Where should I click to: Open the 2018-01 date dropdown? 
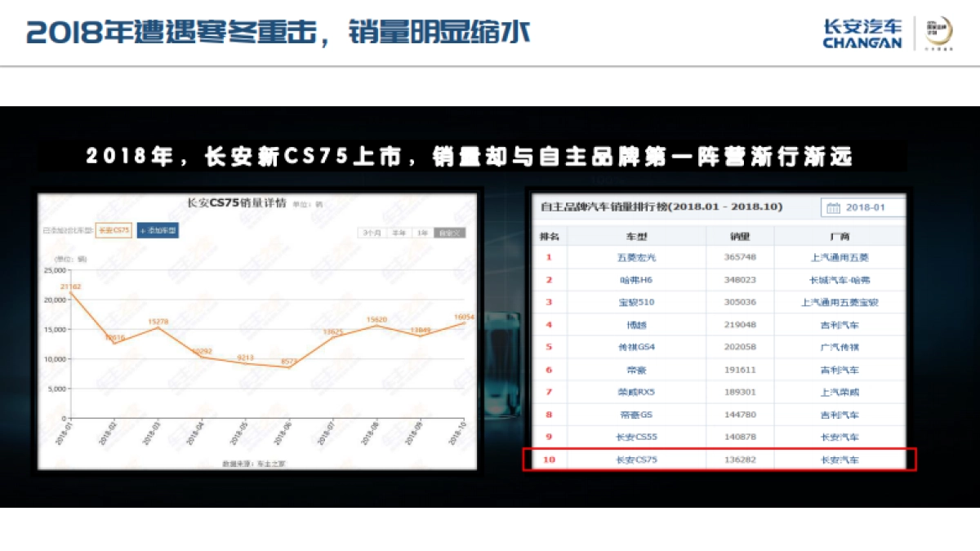pyautogui.click(x=867, y=207)
